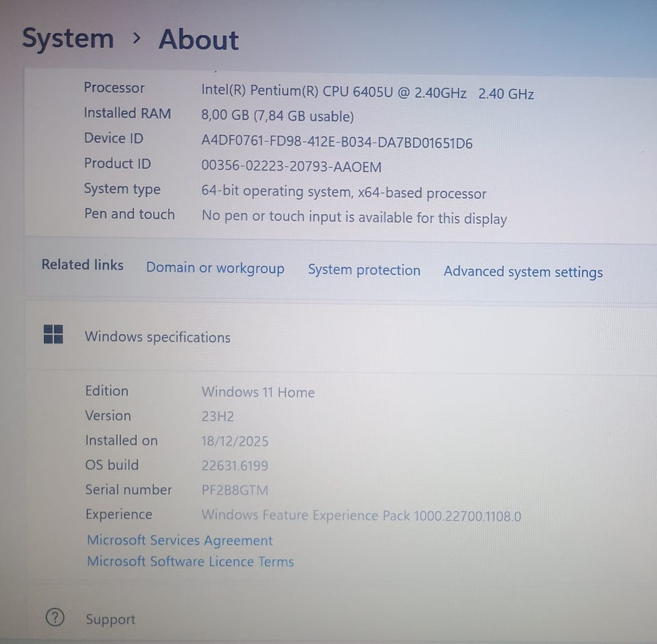Click the System type label
Screen dimensions: 657x644
pos(122,190)
